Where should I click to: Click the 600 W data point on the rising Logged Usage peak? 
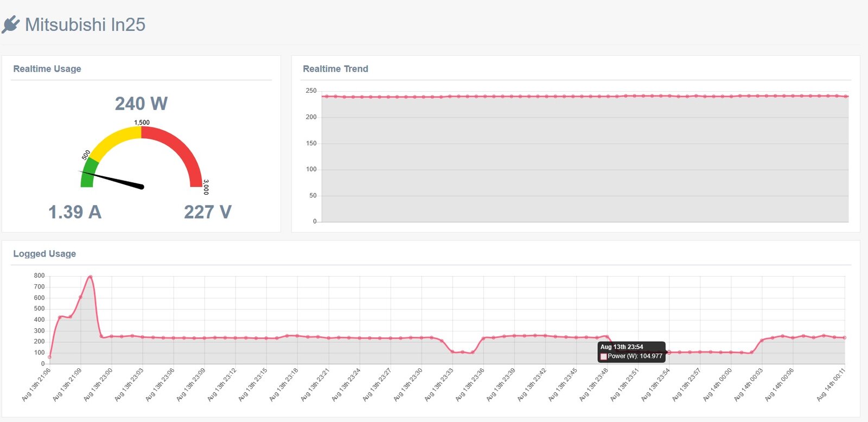[x=80, y=297]
